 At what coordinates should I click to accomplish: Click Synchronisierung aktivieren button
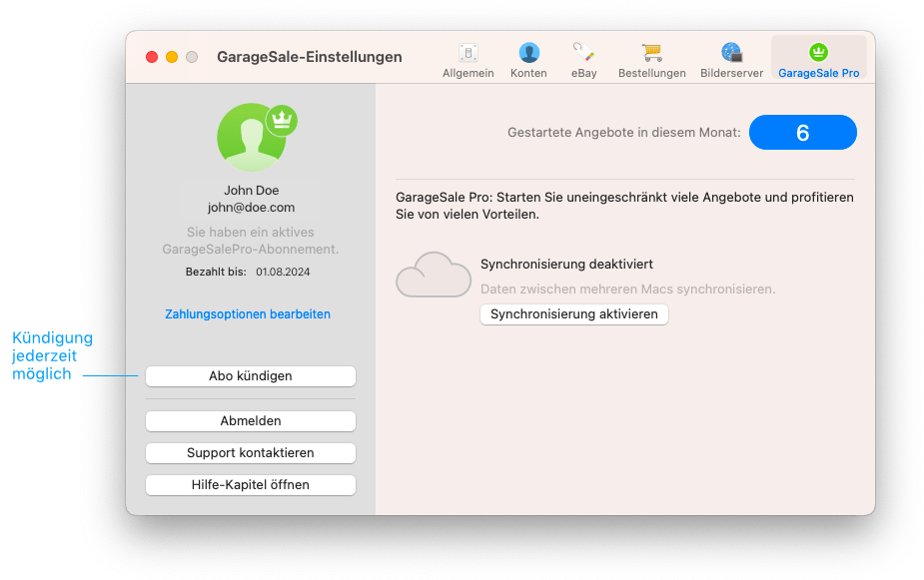(x=574, y=314)
